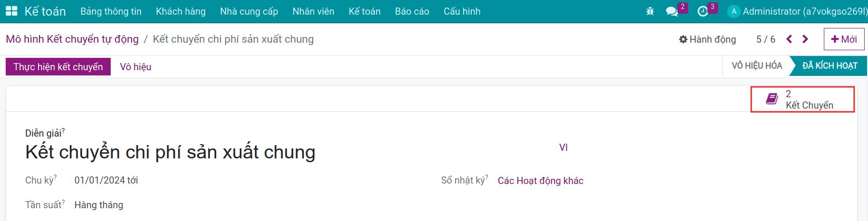Open Khách hàng menu

point(181,11)
